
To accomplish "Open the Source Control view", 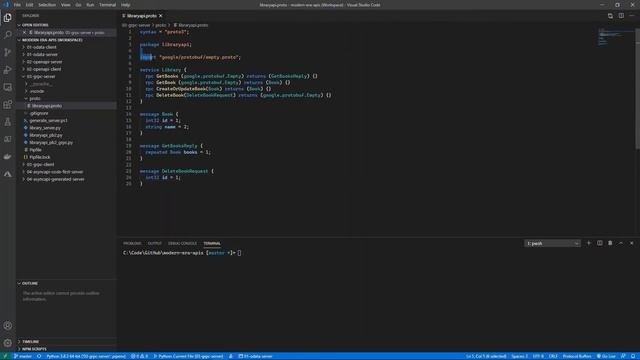I will coord(7,52).
